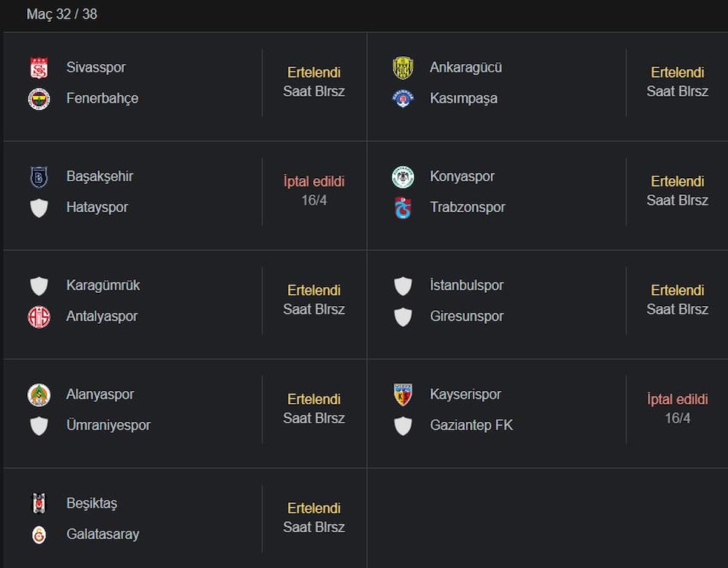Screen dimensions: 728x568
Task: Click the Giresunspor placeholder shield icon
Action: [403, 317]
